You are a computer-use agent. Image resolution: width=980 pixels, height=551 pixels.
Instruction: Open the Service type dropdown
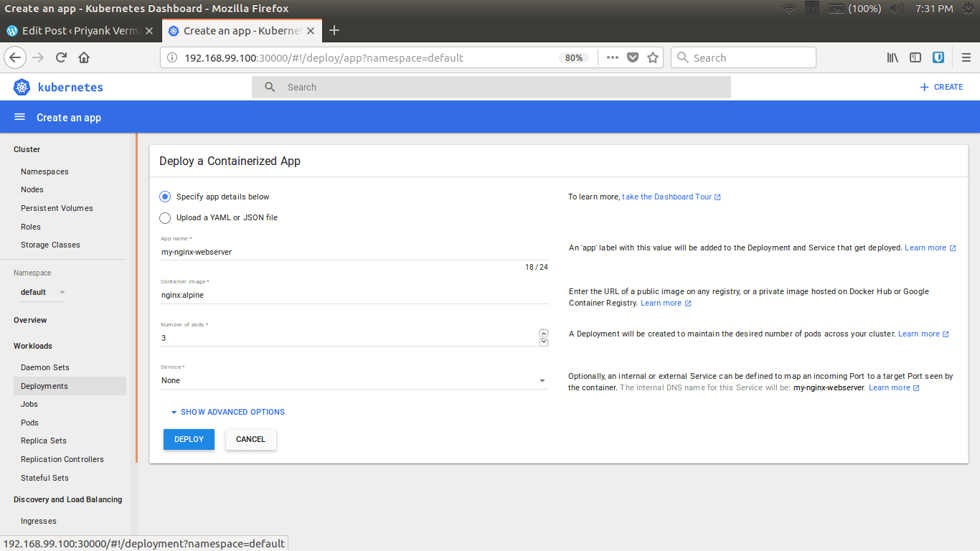[x=354, y=380]
